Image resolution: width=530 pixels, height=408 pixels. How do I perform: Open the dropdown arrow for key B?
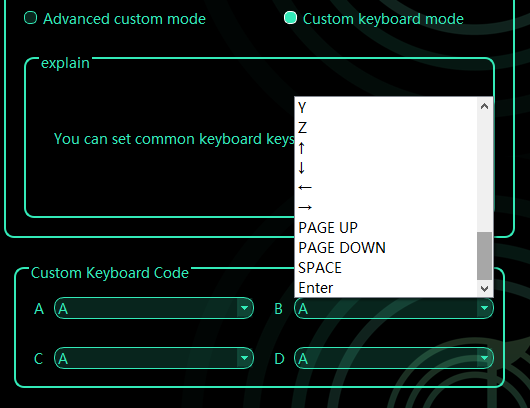click(484, 308)
